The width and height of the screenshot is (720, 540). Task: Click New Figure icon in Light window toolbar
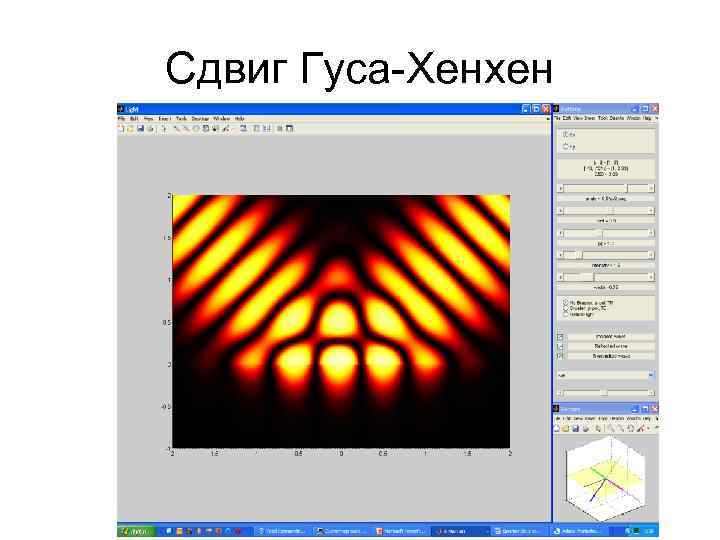pos(121,129)
